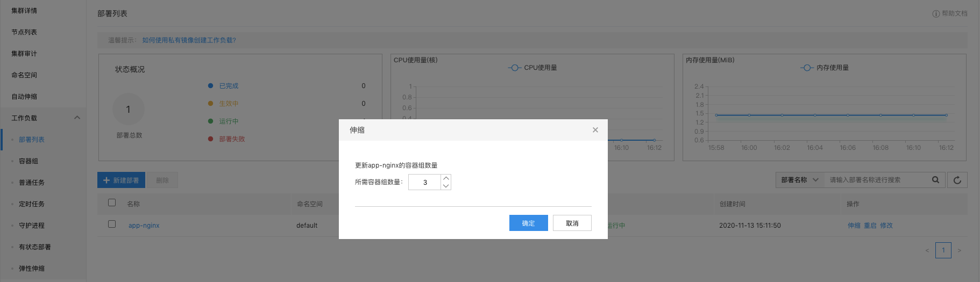980x282 pixels.
Task: Click the 名称 column header
Action: 133,204
